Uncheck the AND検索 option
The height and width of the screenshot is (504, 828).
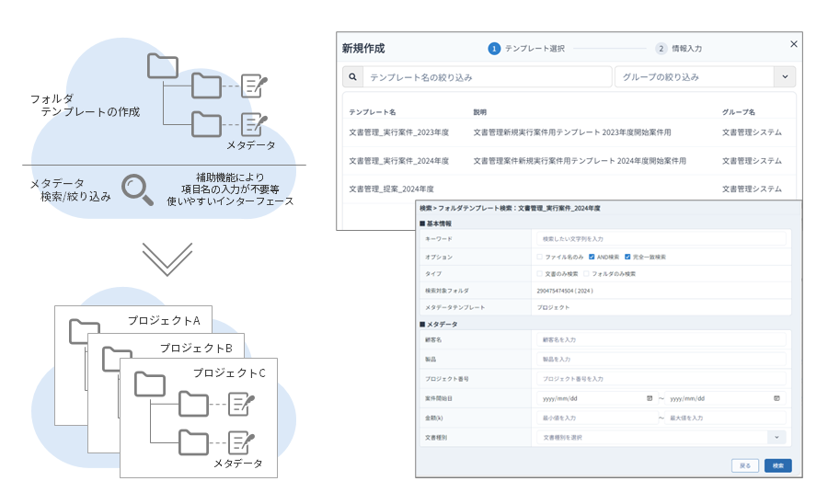click(592, 257)
